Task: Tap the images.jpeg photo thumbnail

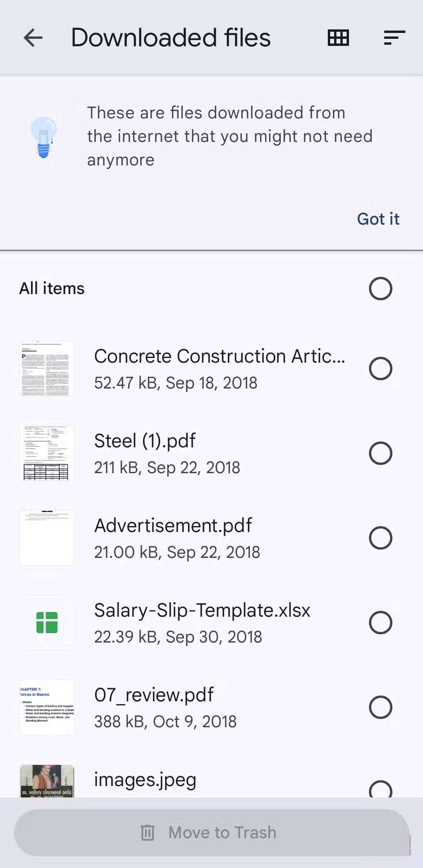Action: (x=47, y=781)
